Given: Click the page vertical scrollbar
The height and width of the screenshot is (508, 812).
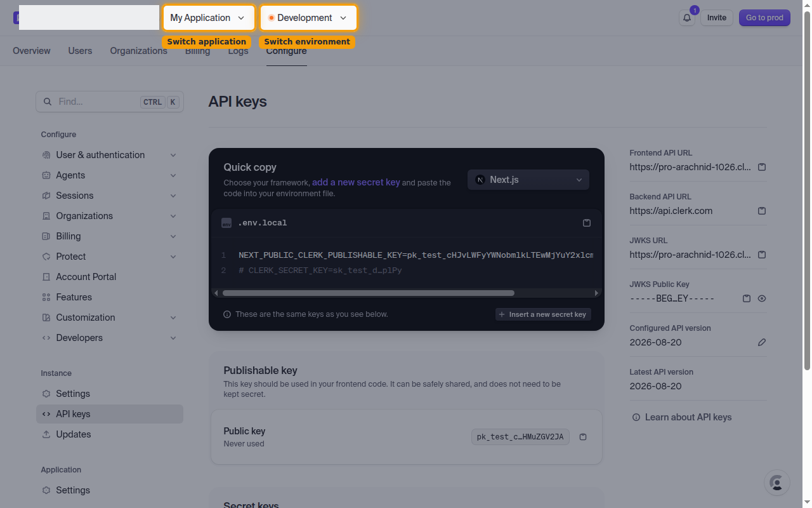Looking at the screenshot, I should [x=807, y=190].
